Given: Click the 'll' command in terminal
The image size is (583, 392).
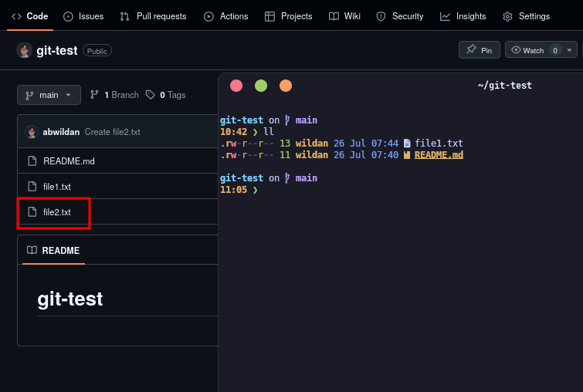Looking at the screenshot, I should [x=269, y=132].
